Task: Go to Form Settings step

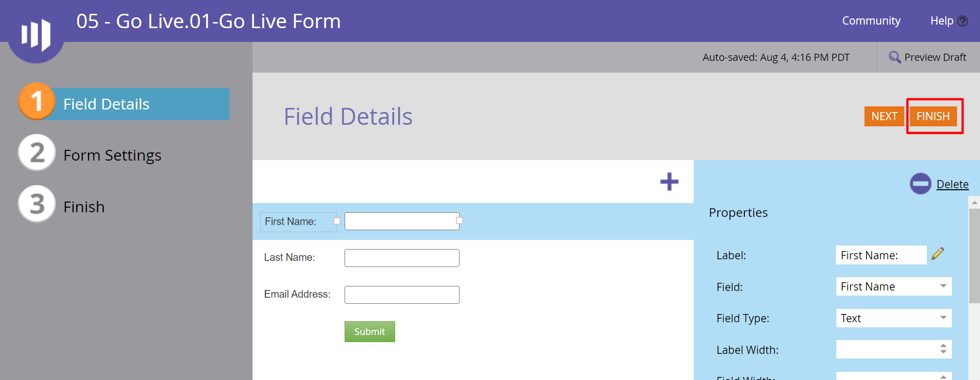Action: point(112,155)
